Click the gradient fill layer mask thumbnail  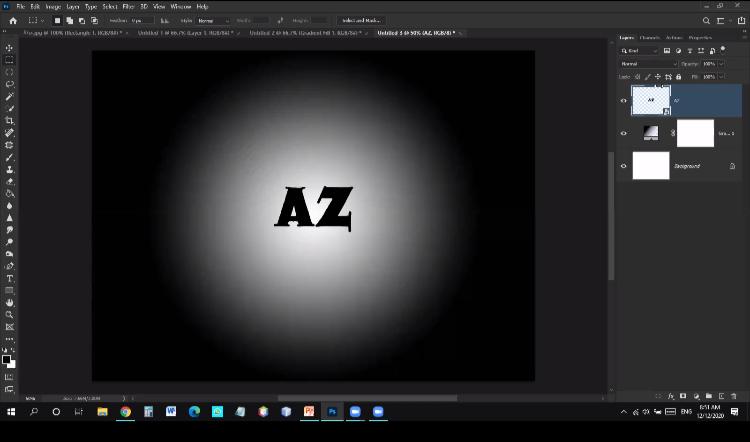[x=695, y=133]
